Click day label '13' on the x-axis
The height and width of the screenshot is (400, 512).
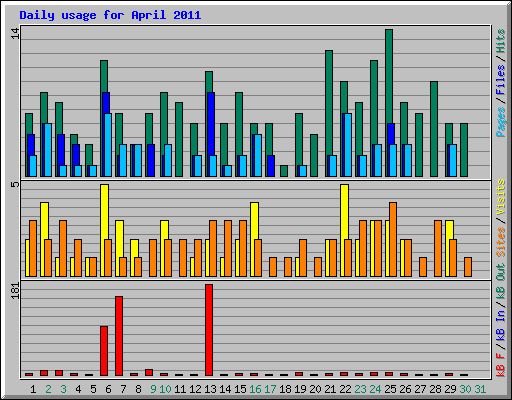pyautogui.click(x=210, y=389)
